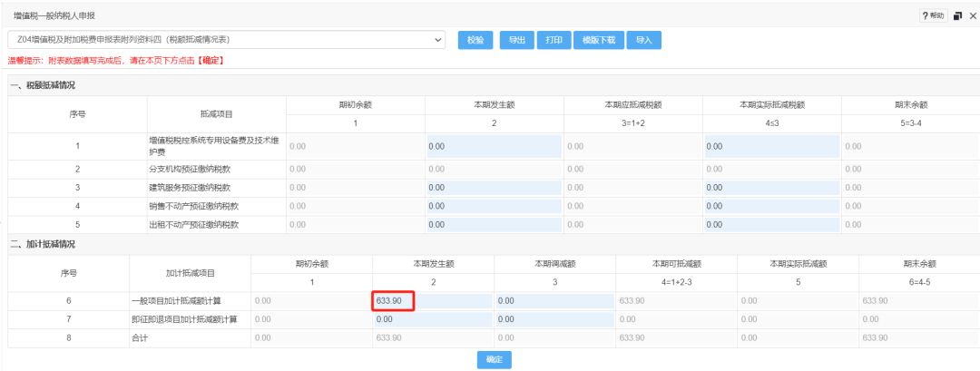Click the 导出 export button
This screenshot has width=980, height=371.
[x=516, y=40]
